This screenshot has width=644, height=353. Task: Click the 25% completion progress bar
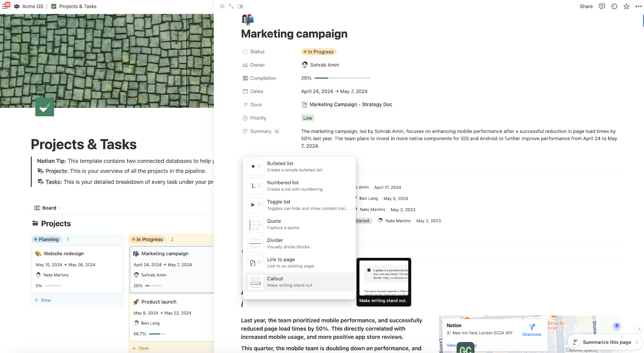click(x=342, y=78)
